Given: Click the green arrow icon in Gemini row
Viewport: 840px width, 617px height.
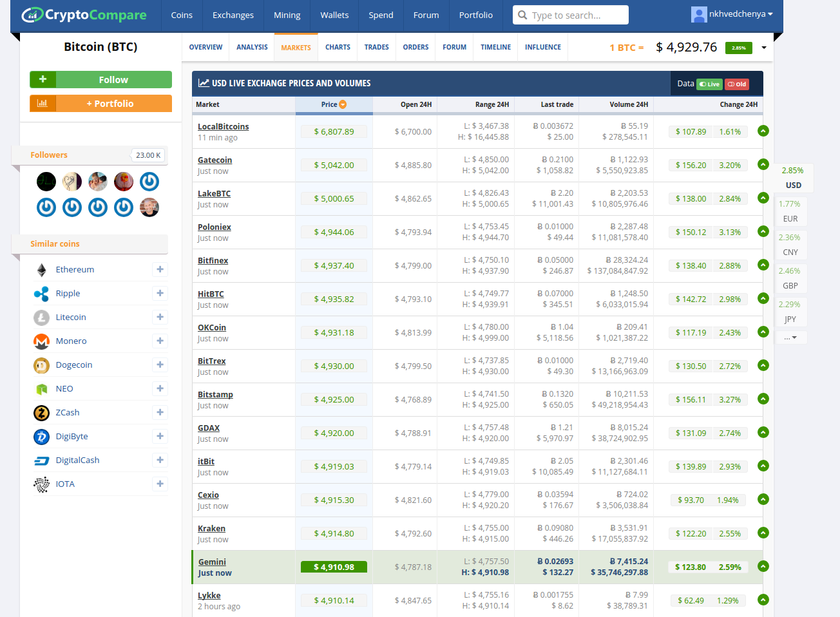Looking at the screenshot, I should (x=763, y=566).
